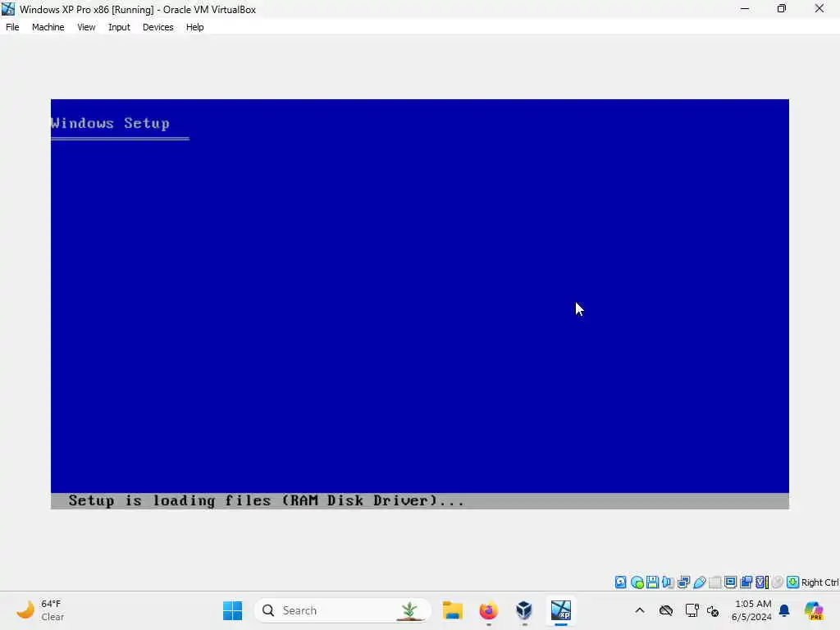
Task: Click the taskbar Search box
Action: [x=343, y=610]
